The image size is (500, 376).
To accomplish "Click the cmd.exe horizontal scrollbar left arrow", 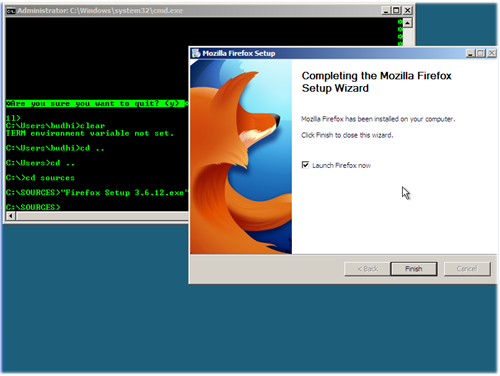I will click(11, 216).
